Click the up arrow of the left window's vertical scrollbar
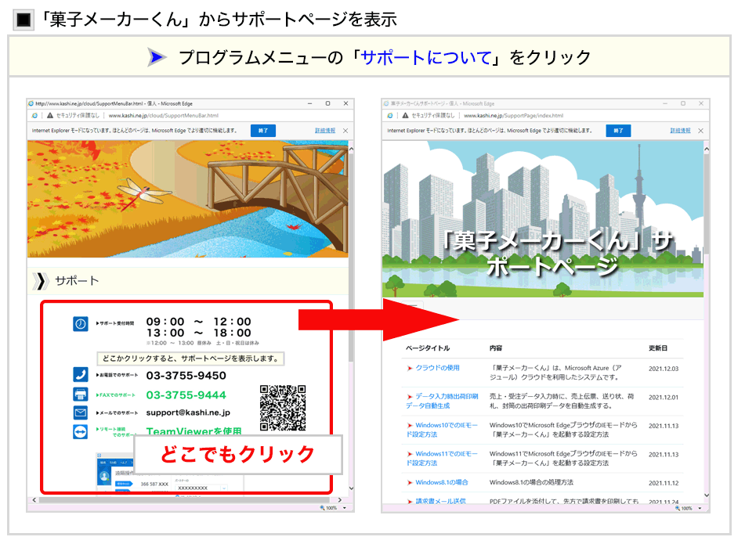Image resolution: width=756 pixels, height=544 pixels. [x=351, y=150]
